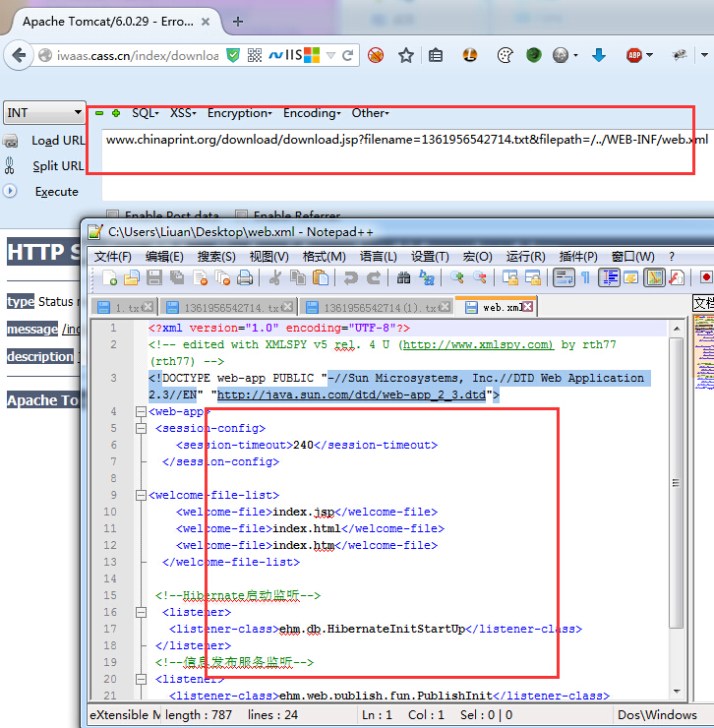
Task: Switch to the 1.txt tab in Notepad++
Action: click(x=125, y=307)
